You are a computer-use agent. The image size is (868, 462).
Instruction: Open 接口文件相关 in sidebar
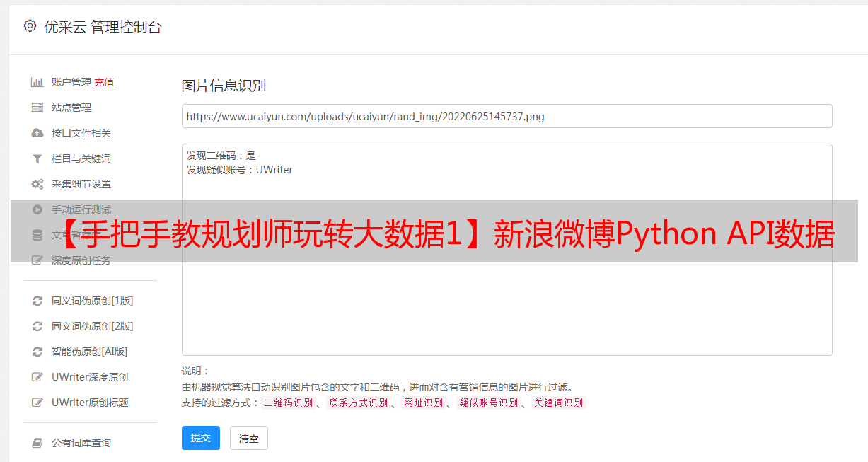(81, 133)
